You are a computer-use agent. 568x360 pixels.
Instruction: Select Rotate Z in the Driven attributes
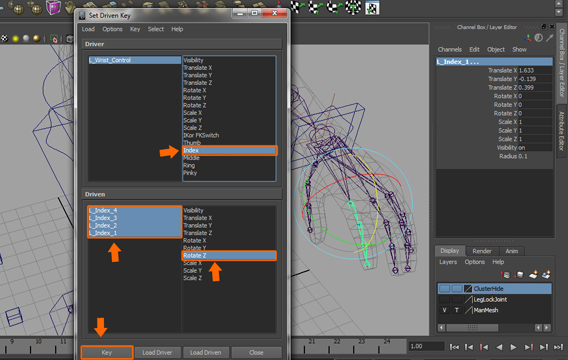click(x=229, y=256)
